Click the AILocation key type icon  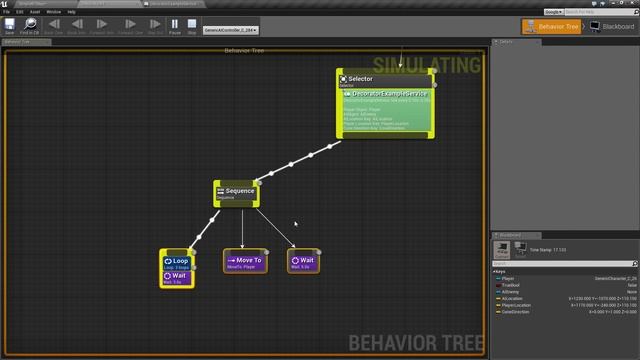click(498, 298)
